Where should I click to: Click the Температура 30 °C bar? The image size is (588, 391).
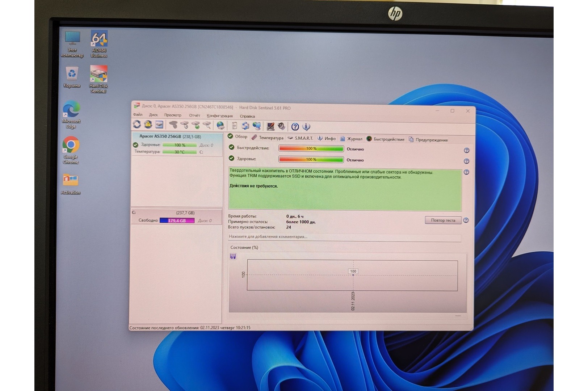tap(180, 152)
